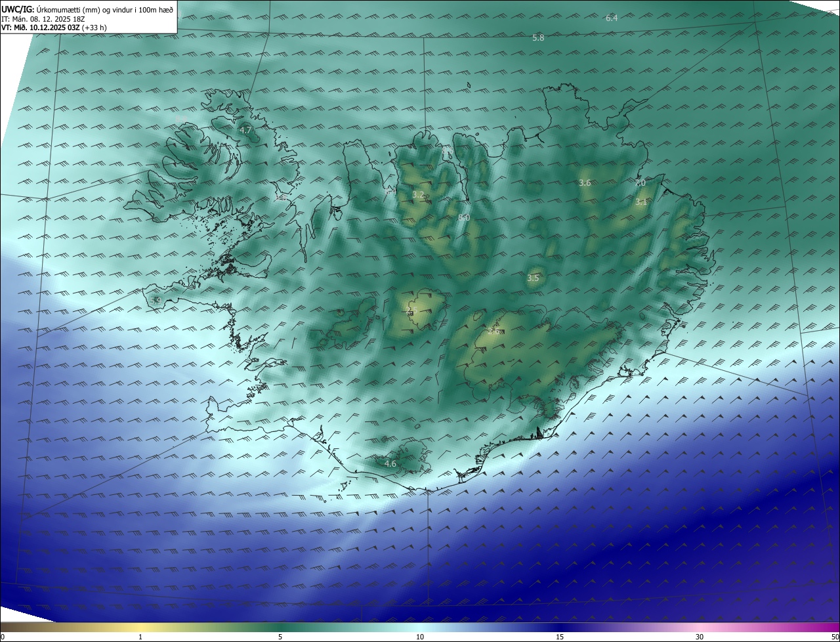
Task: Click the 5 tick label on the color scale
Action: pyautogui.click(x=280, y=637)
